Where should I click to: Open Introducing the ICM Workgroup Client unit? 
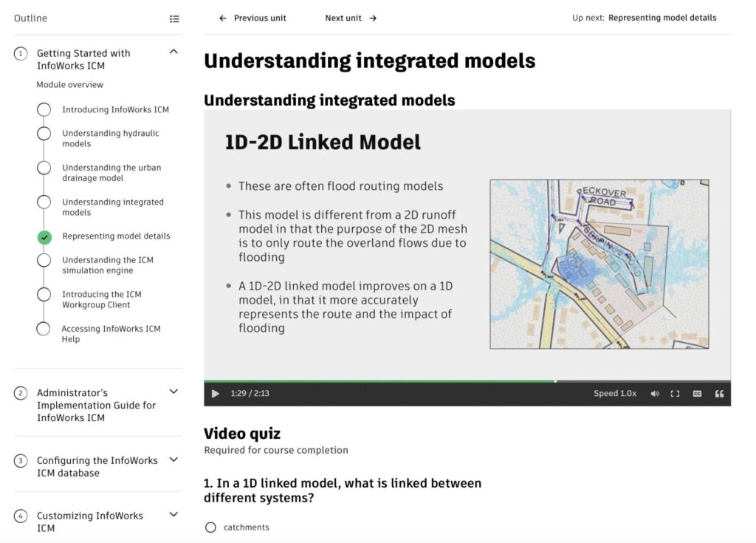102,299
